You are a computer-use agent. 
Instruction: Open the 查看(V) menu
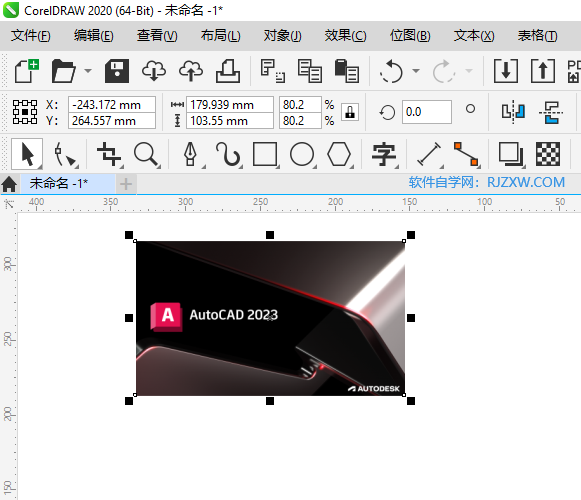157,36
